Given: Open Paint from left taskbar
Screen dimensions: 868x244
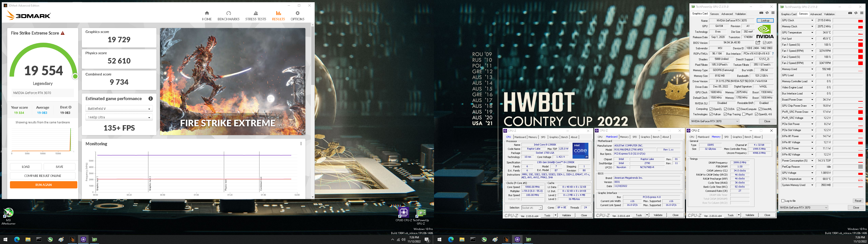Looking at the screenshot, I should [x=61, y=240].
